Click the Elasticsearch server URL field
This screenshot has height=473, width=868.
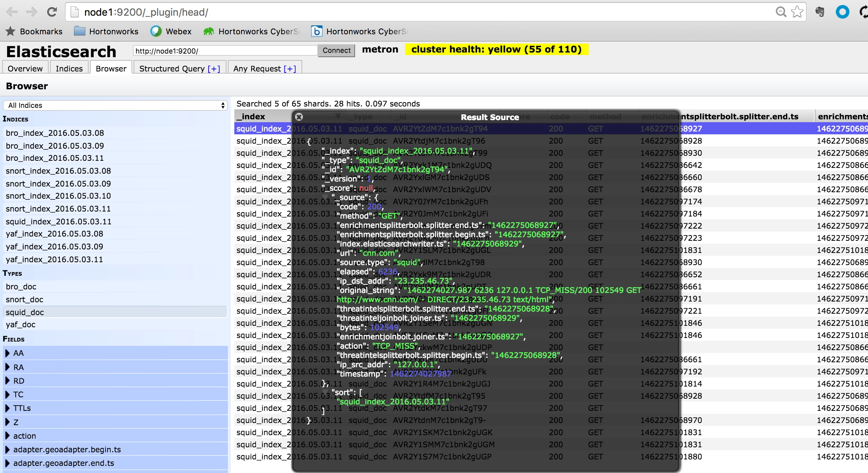click(225, 51)
